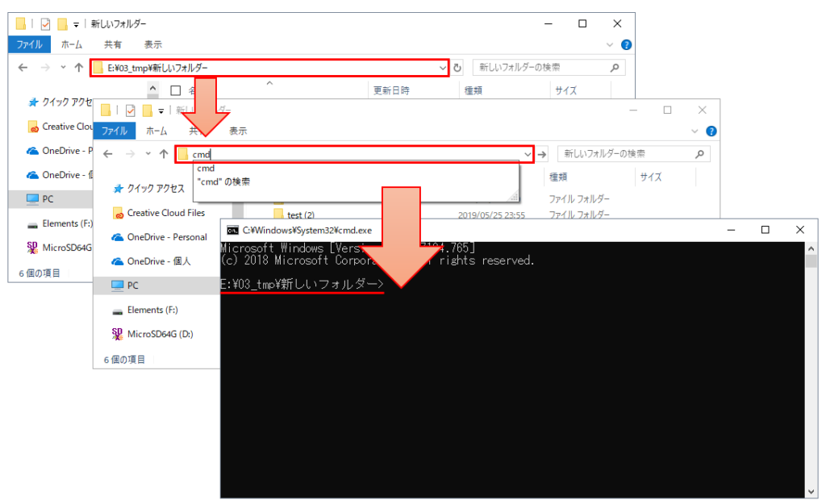Expand the ribbon chevron in the middle Explorer window
Viewport: 826px width, 504px height.
pos(695,131)
